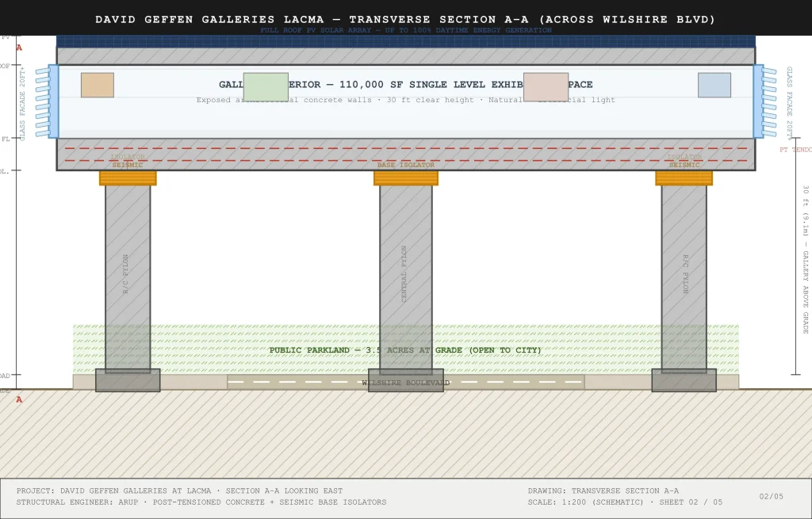
Task: Click the orange isolator block atop the left pylon
Action: 128,178
